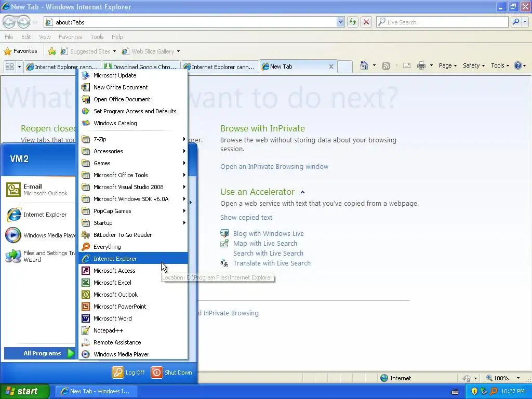Click the Home icon in command bar
This screenshot has height=399, width=532.
[x=364, y=65]
